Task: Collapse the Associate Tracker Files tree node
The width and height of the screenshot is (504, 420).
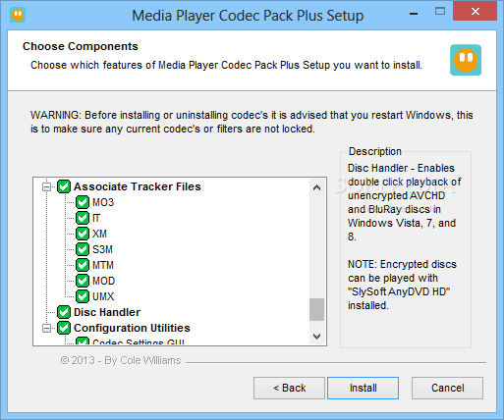Action: (47, 186)
